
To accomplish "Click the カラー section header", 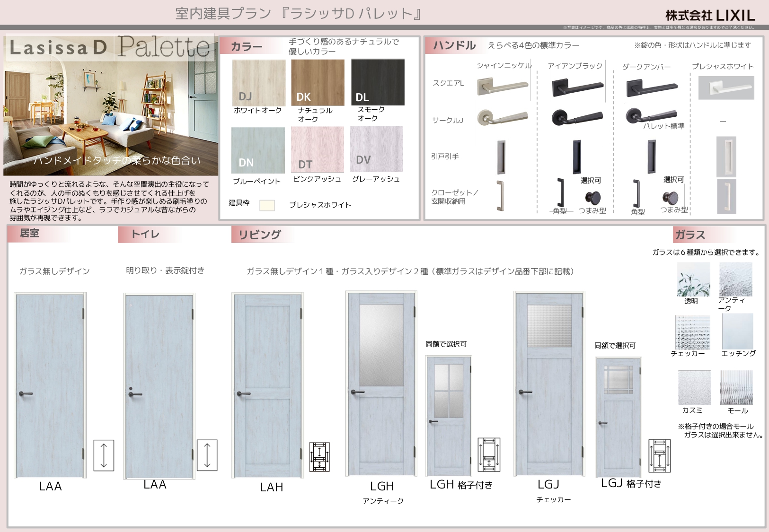I will pos(247,46).
